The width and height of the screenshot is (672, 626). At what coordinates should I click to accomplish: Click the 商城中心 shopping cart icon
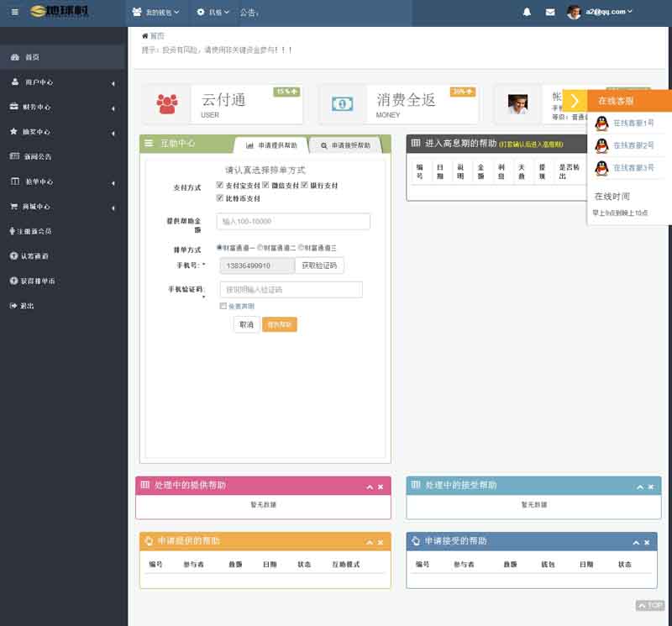[x=13, y=206]
